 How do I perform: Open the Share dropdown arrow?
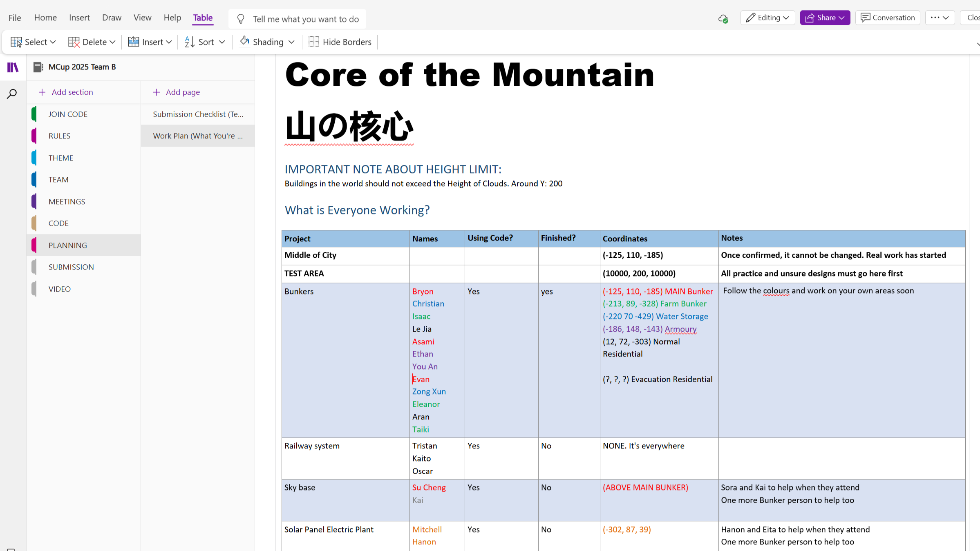pos(841,18)
